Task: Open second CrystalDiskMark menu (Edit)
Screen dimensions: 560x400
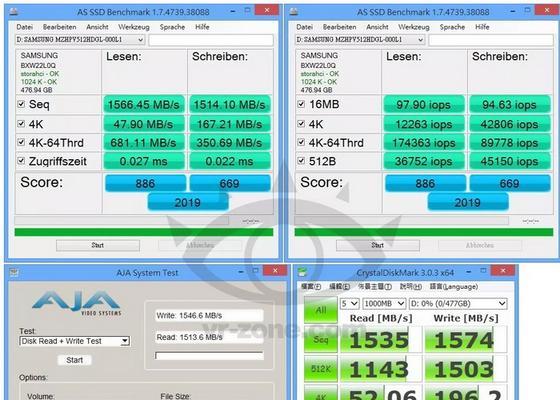Action: (339, 286)
